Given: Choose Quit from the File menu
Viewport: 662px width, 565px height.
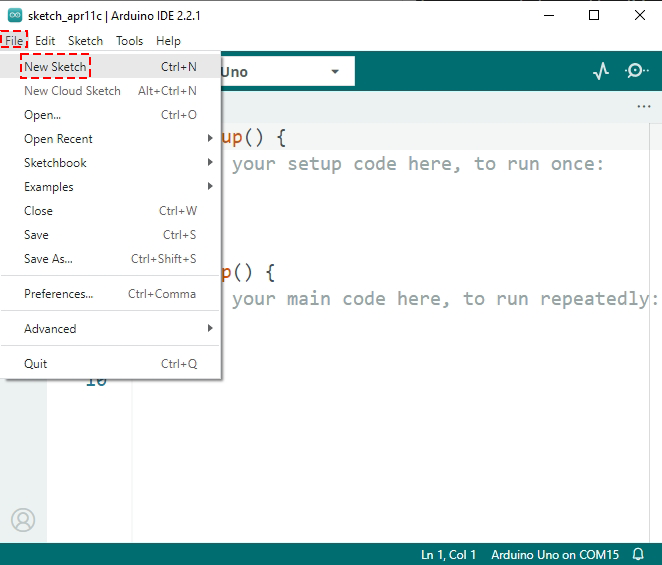Looking at the screenshot, I should 111,364.
